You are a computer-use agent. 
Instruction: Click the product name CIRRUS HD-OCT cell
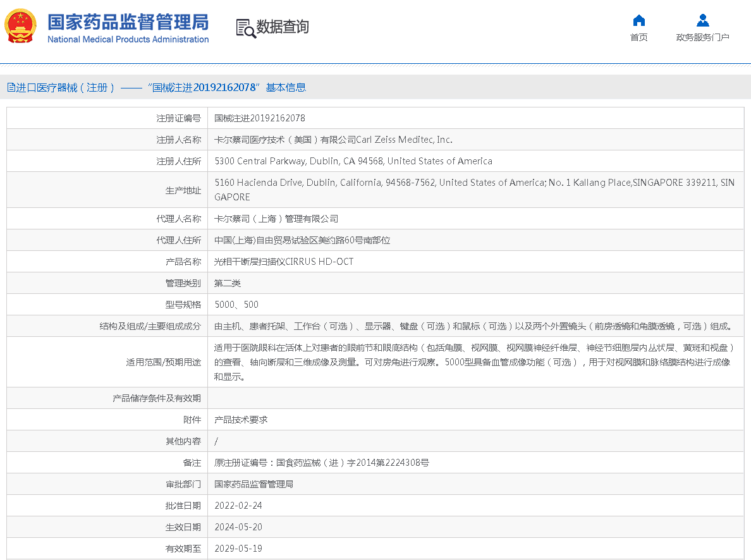[284, 262]
